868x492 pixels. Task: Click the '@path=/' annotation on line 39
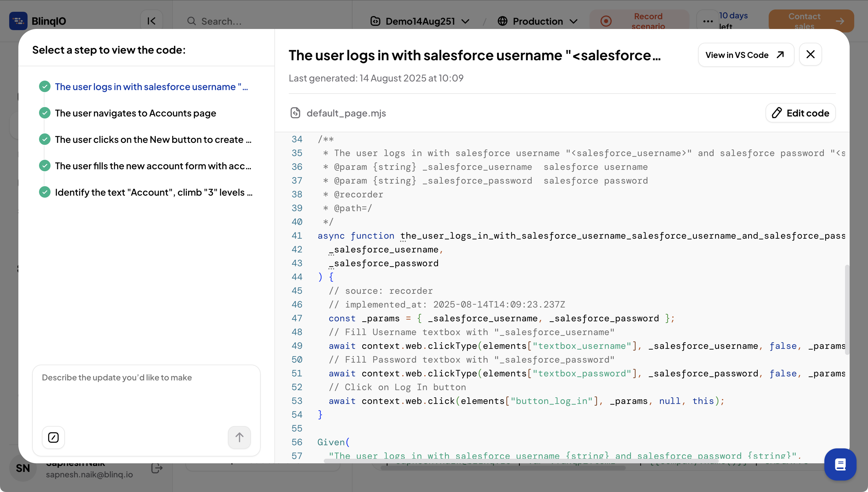pyautogui.click(x=353, y=209)
